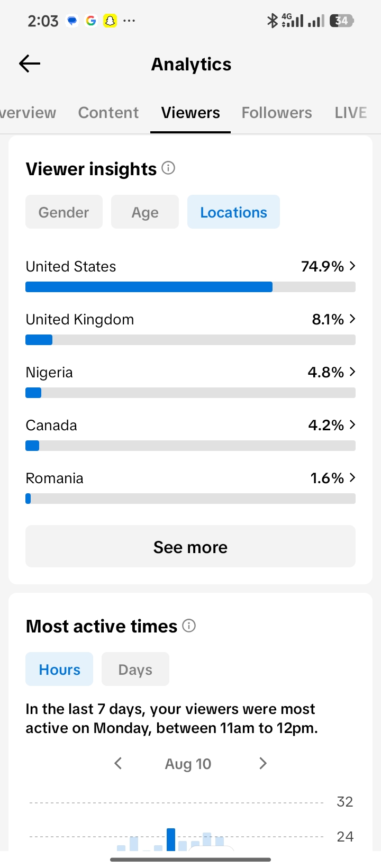The width and height of the screenshot is (381, 868).
Task: Go to next date after Aug 10
Action: (x=262, y=763)
